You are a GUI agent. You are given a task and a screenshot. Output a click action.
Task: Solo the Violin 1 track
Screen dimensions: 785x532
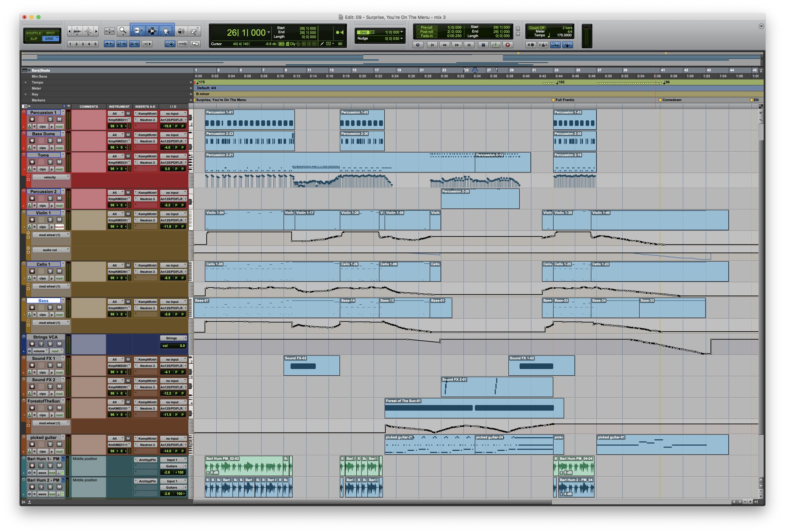(x=50, y=220)
